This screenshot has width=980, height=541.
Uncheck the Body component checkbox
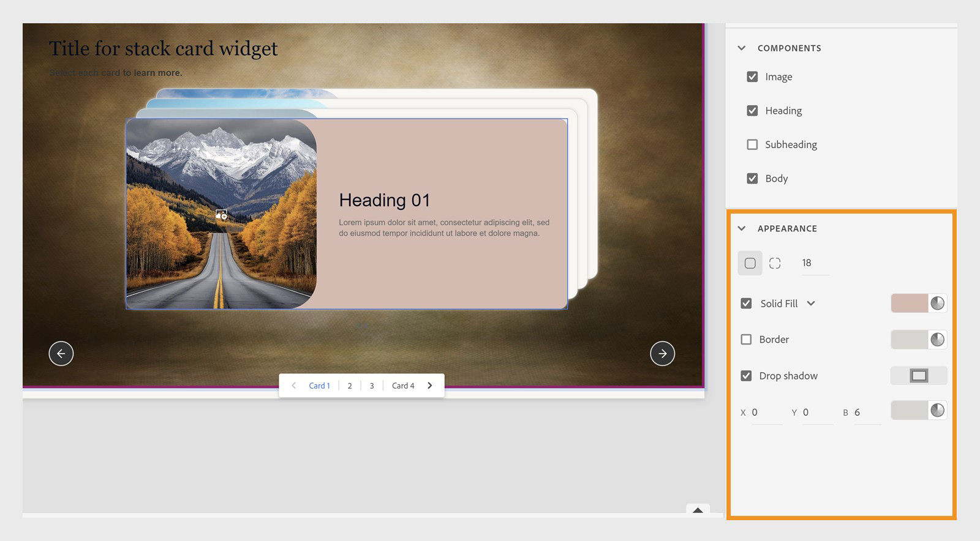[x=752, y=179]
